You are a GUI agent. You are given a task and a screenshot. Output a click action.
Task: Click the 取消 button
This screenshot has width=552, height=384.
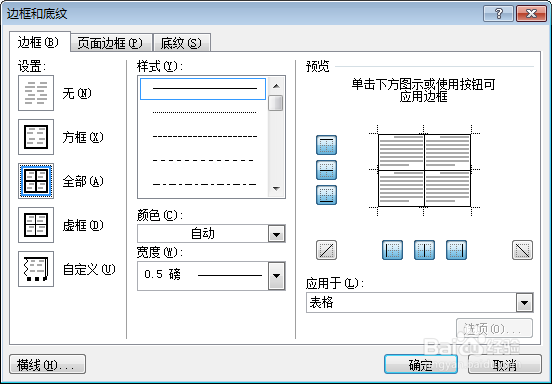coord(504,365)
